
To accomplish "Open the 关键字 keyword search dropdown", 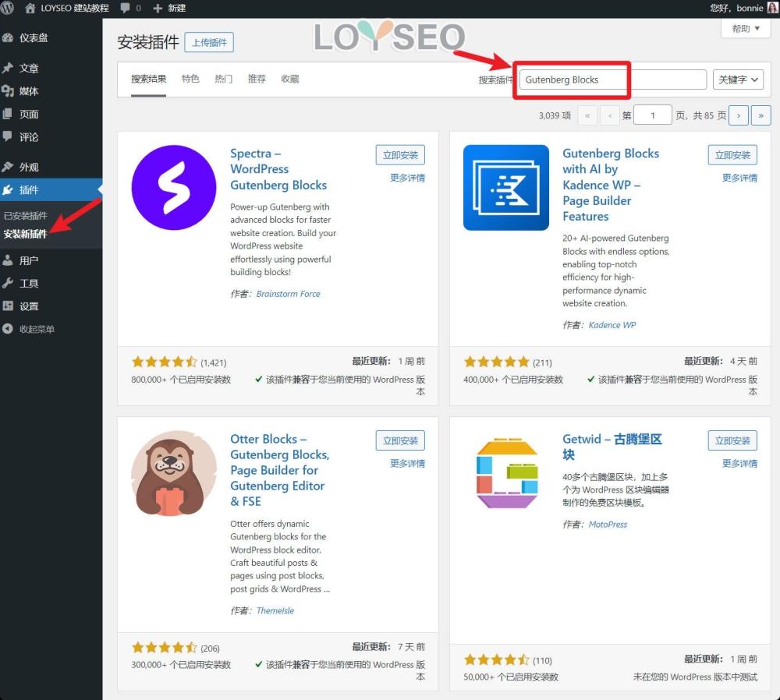I will (737, 79).
